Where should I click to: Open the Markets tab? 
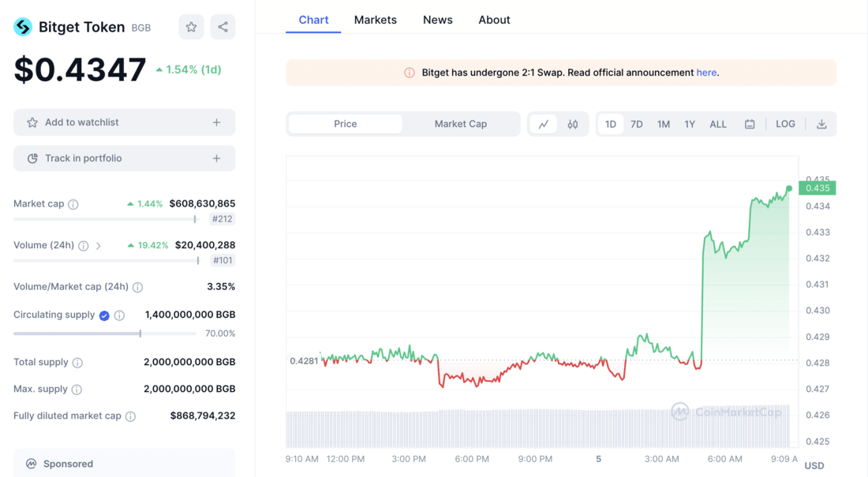coord(376,20)
